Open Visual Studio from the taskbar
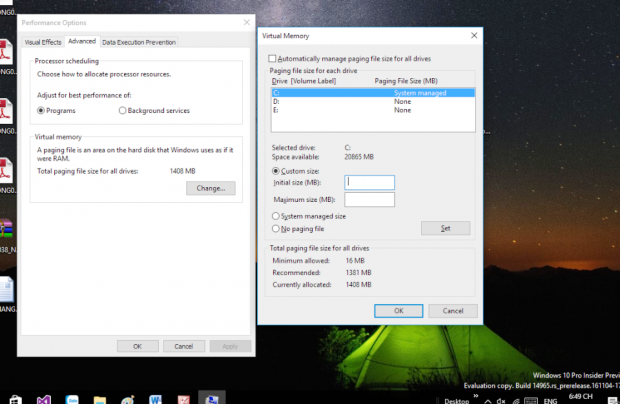The image size is (620, 404). 44,399
